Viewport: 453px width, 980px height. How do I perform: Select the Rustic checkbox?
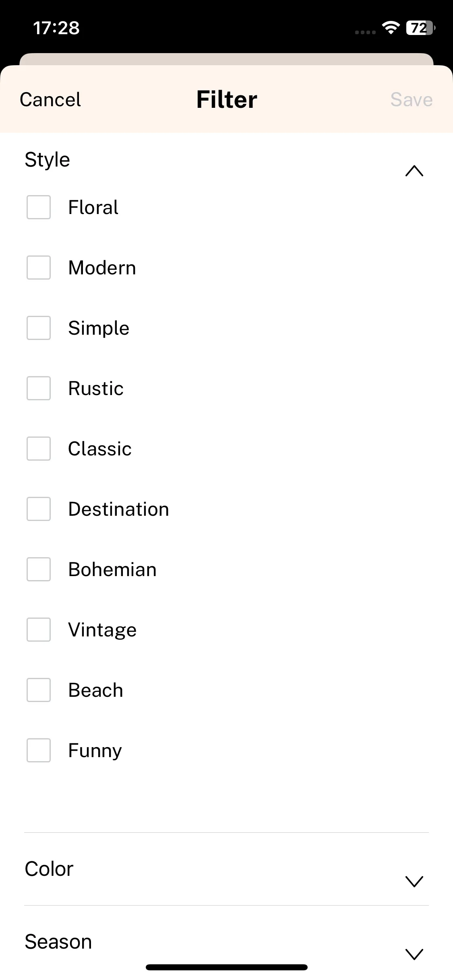(x=39, y=388)
